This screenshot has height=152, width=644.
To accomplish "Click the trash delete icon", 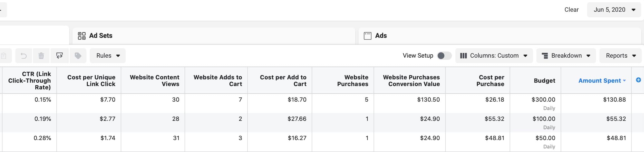I will (x=41, y=56).
